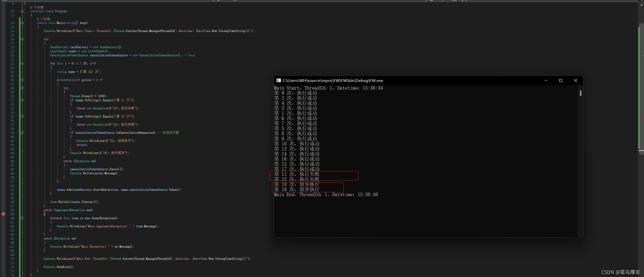Remove the breakpoint on line 59

point(4,214)
